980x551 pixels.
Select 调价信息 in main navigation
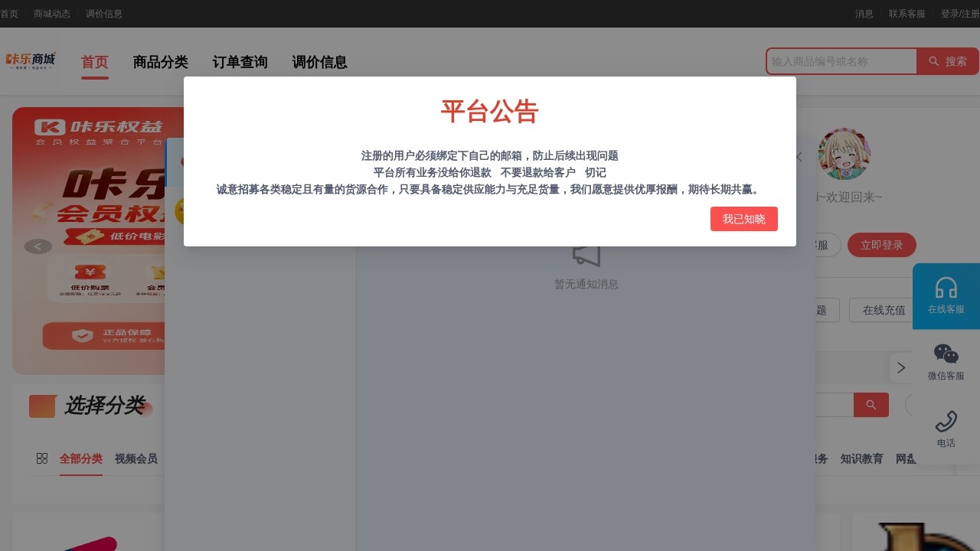(x=319, y=62)
